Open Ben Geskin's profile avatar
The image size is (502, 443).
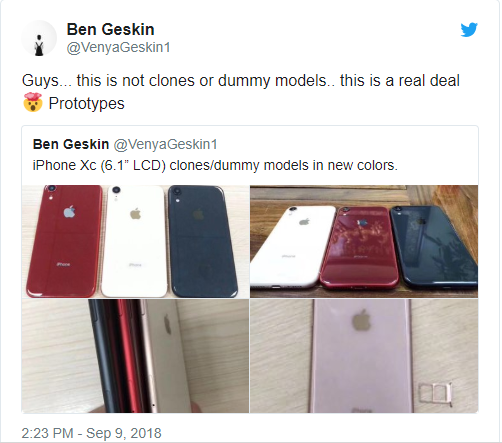pos(39,38)
